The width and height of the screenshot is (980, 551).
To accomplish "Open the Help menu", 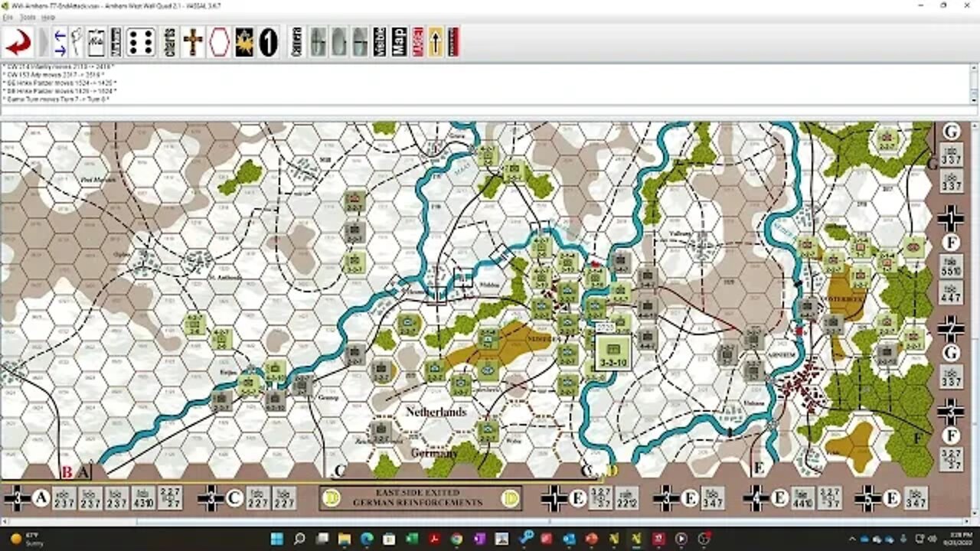I will pyautogui.click(x=47, y=17).
